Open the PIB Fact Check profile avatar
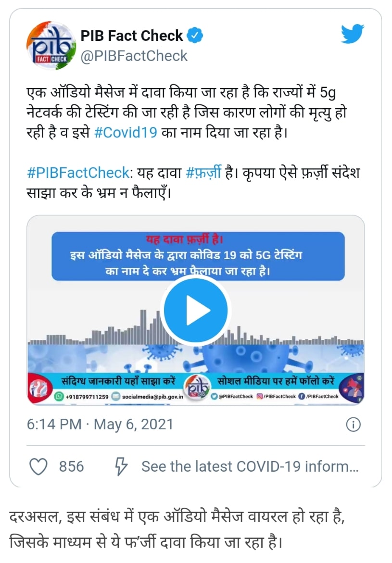Viewport: 392px width, 563px height. (51, 46)
